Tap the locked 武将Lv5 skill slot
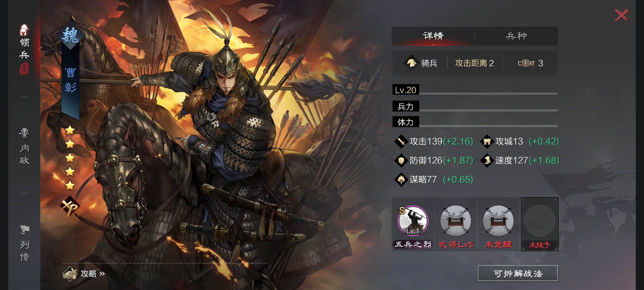This screenshot has width=644, height=290. pos(456,220)
